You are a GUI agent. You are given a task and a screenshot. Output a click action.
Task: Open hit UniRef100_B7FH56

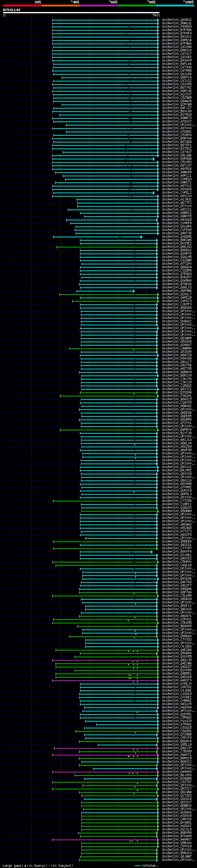pos(177,30)
